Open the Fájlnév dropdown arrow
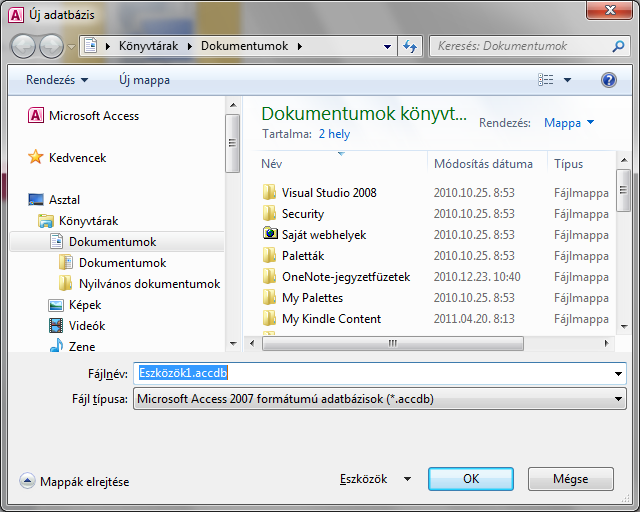 [x=618, y=374]
